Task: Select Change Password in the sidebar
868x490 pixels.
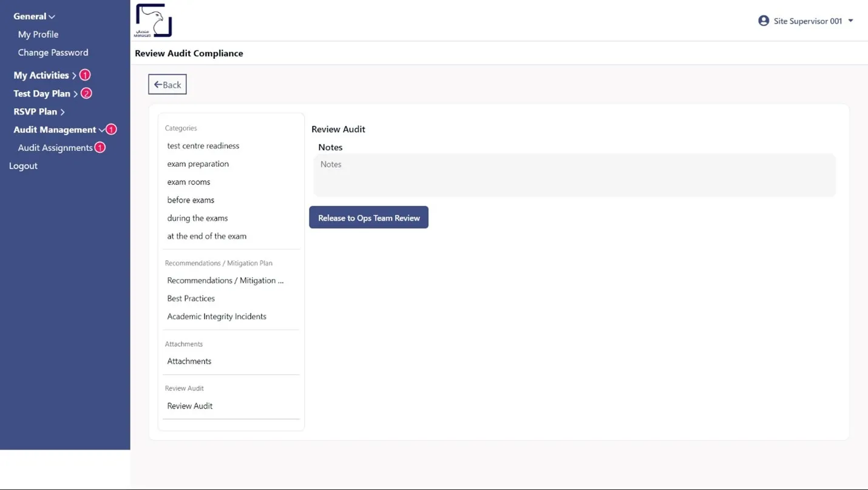Action: coord(53,53)
